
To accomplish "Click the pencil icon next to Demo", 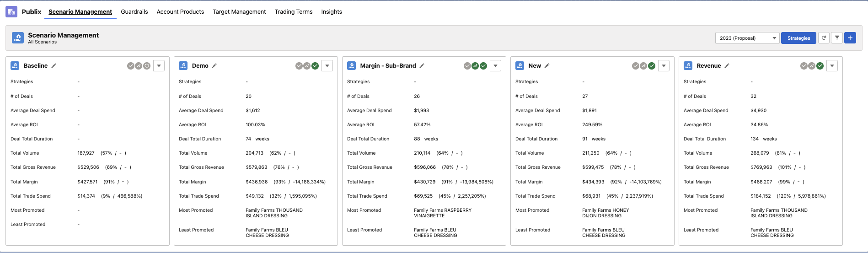I will click(214, 65).
